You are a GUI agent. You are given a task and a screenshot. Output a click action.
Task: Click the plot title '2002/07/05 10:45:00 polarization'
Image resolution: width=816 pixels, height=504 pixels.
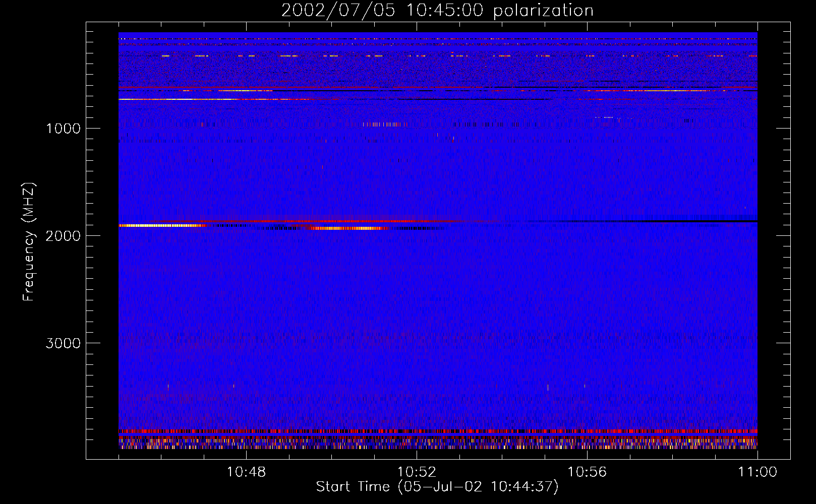click(x=437, y=11)
